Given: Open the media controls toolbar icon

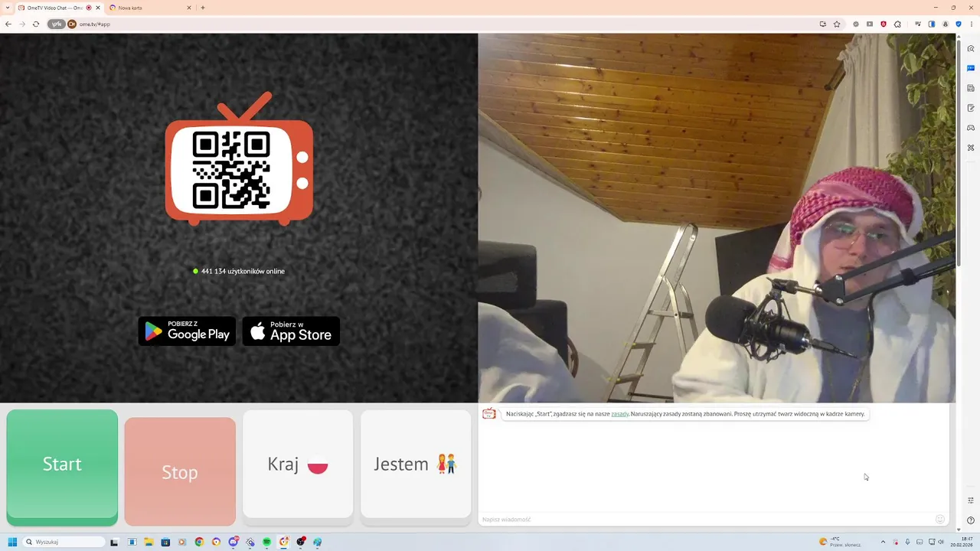Looking at the screenshot, I should [918, 24].
